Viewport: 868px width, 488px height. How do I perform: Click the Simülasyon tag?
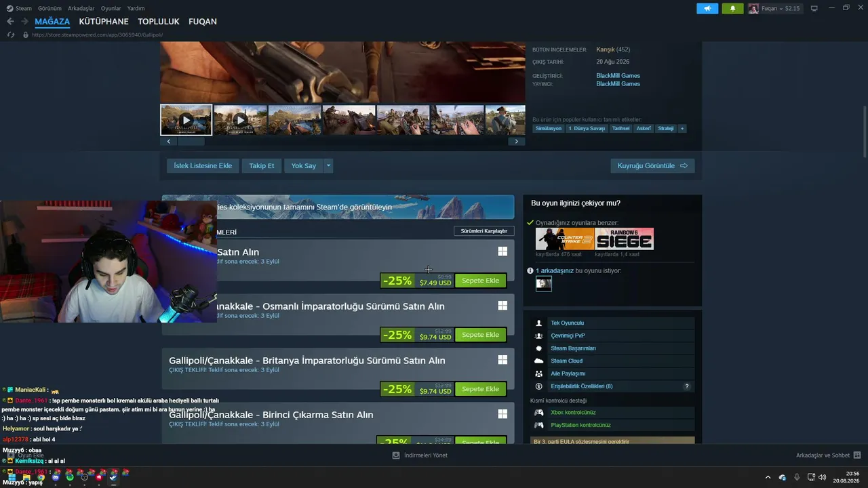(549, 128)
